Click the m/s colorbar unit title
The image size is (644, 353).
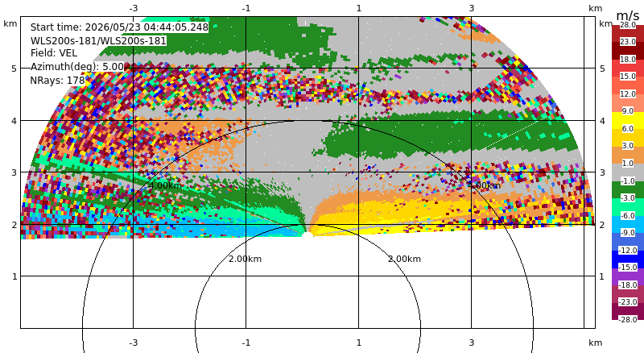coord(628,15)
